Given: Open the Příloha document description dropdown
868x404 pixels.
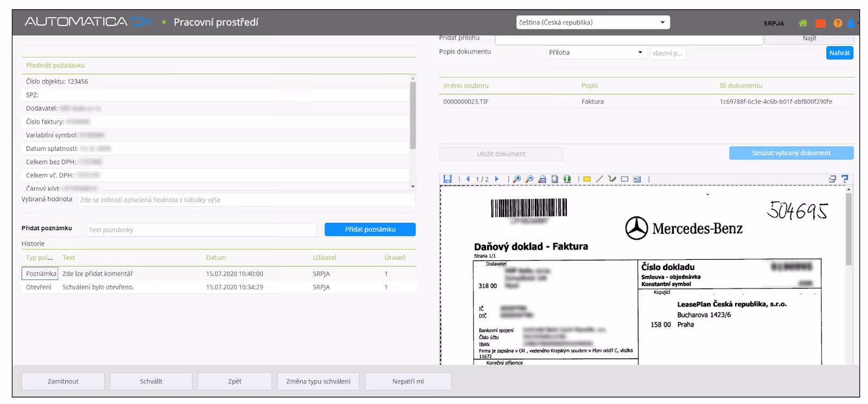Looking at the screenshot, I should pyautogui.click(x=596, y=53).
